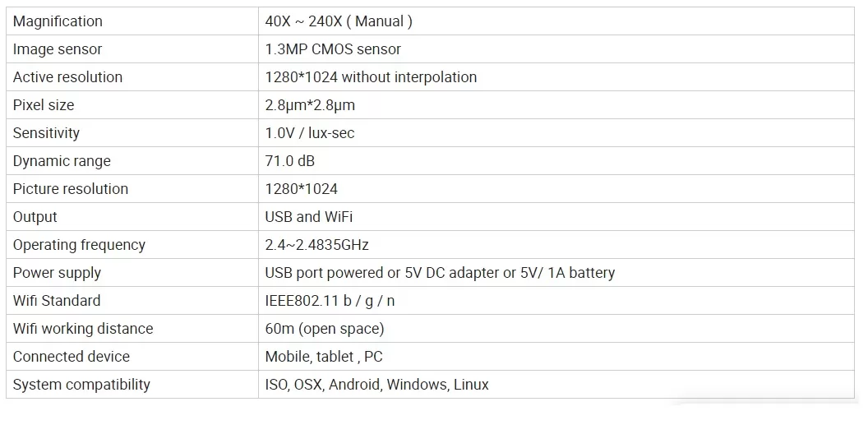This screenshot has width=868, height=434.
Task: Select the 2.4~2.4835GHz value
Action: pyautogui.click(x=316, y=245)
